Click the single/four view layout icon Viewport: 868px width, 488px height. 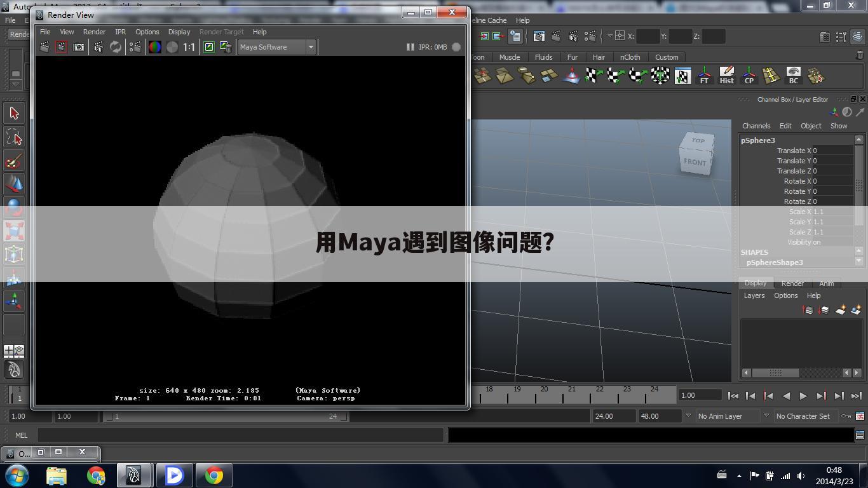tap(14, 351)
